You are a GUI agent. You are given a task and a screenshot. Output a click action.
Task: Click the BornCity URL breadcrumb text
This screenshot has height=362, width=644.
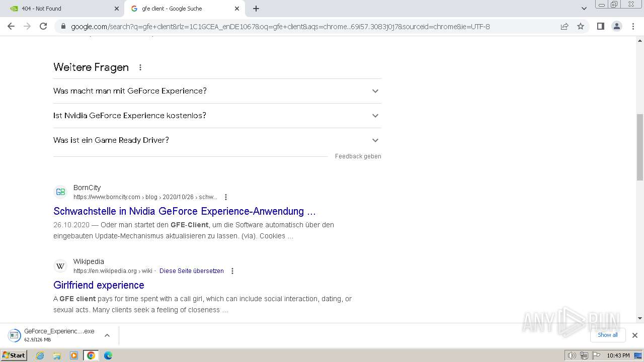pyautogui.click(x=145, y=197)
